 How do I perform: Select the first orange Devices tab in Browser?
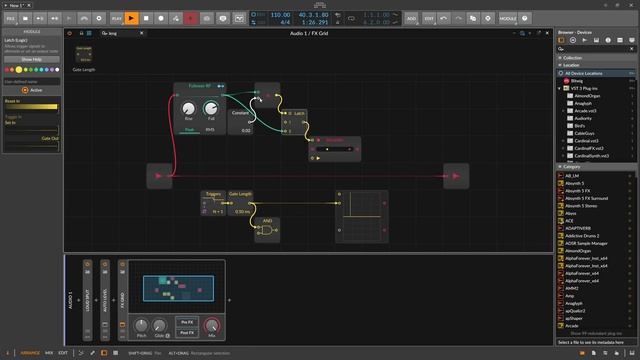pyautogui.click(x=561, y=40)
